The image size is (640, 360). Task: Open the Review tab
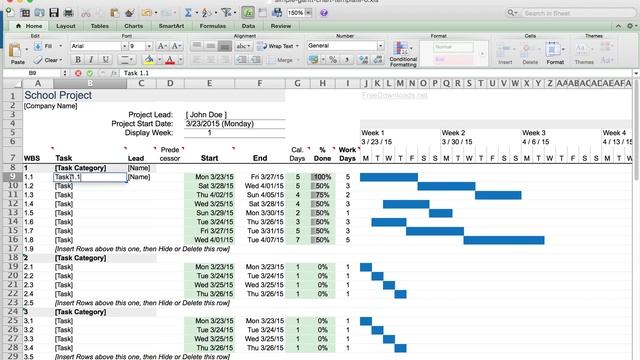tap(281, 26)
